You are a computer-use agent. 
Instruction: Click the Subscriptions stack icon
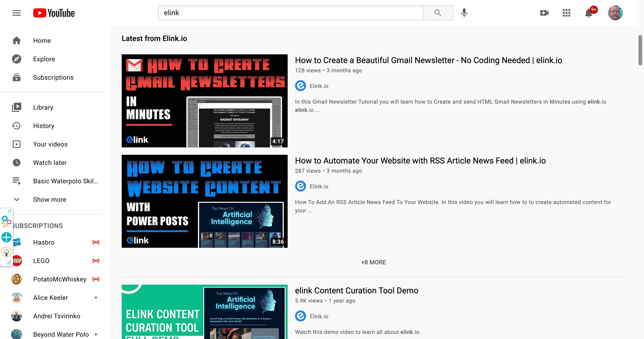click(x=17, y=77)
